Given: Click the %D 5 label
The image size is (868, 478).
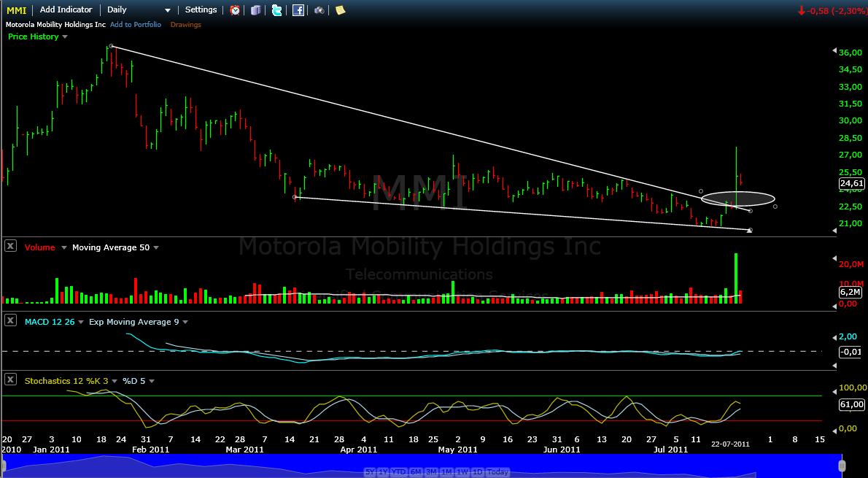Looking at the screenshot, I should click(133, 381).
